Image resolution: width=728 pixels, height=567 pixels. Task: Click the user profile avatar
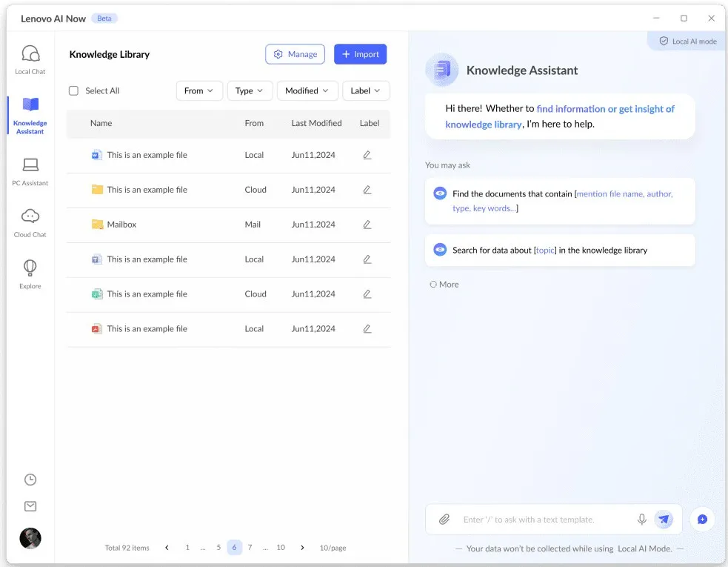pos(30,538)
